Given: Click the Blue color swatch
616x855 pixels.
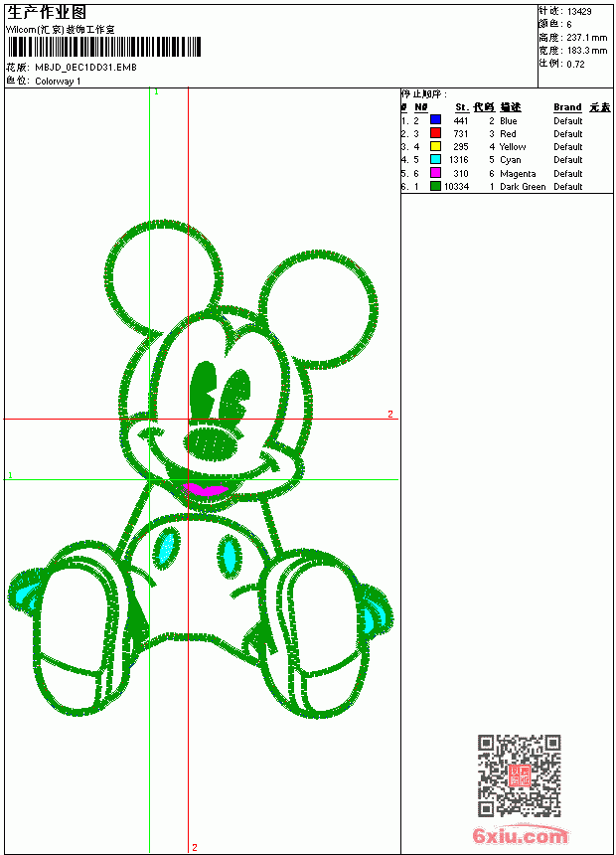Looking at the screenshot, I should point(435,119).
